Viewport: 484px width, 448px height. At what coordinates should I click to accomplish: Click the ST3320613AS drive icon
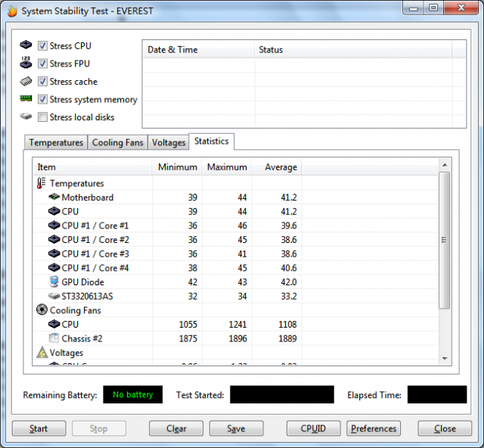pos(54,296)
